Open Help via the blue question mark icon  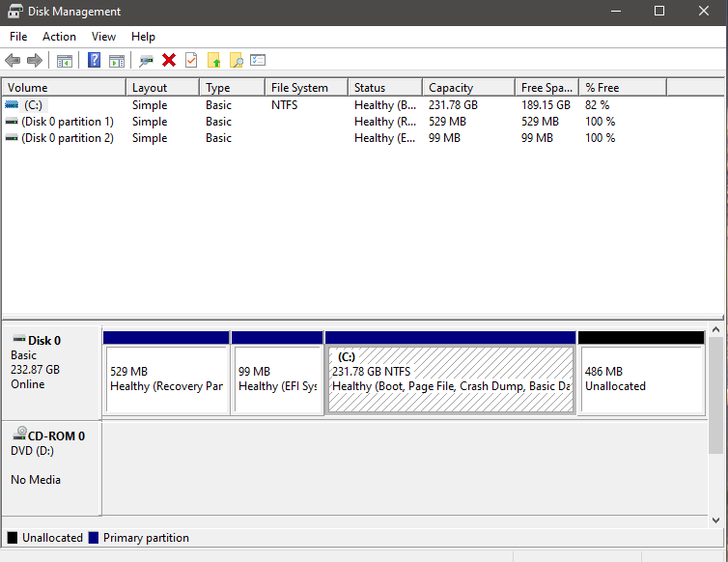tap(94, 60)
